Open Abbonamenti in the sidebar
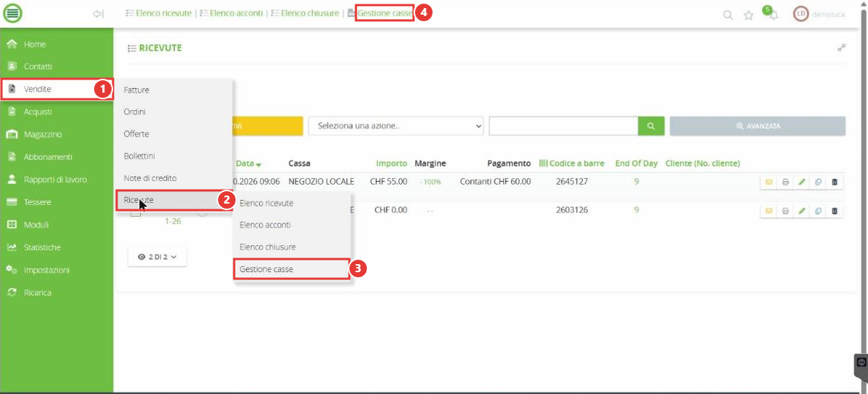The image size is (868, 394). pos(56,157)
